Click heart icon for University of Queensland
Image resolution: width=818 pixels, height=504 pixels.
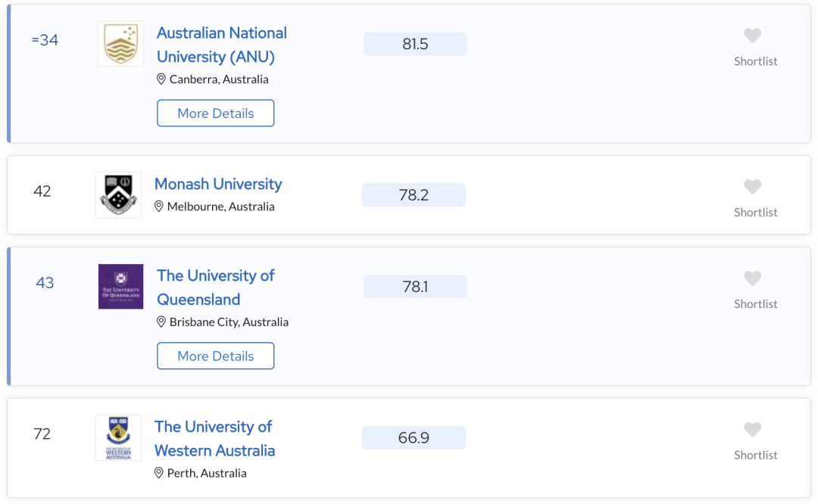[x=752, y=278]
